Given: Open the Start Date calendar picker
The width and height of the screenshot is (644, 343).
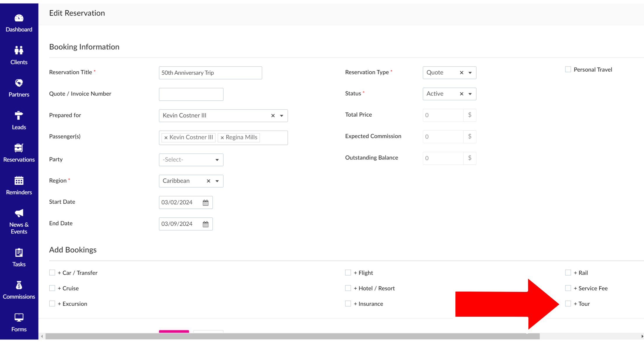Looking at the screenshot, I should pos(206,202).
